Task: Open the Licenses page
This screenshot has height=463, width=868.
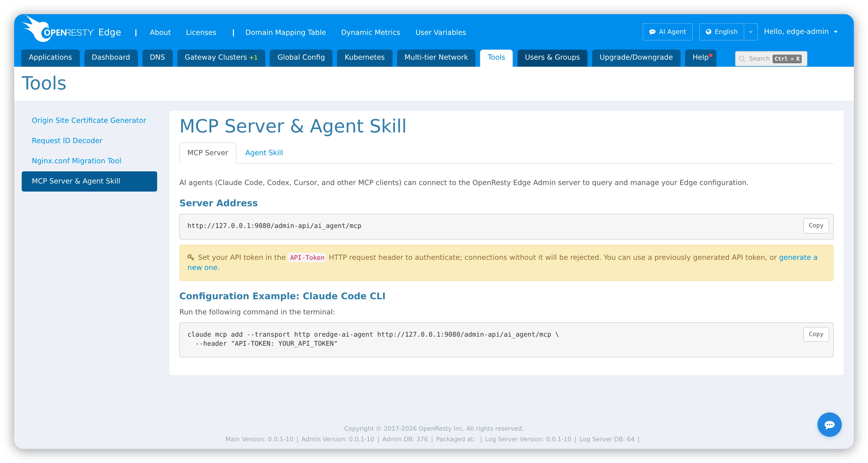Action: (201, 32)
